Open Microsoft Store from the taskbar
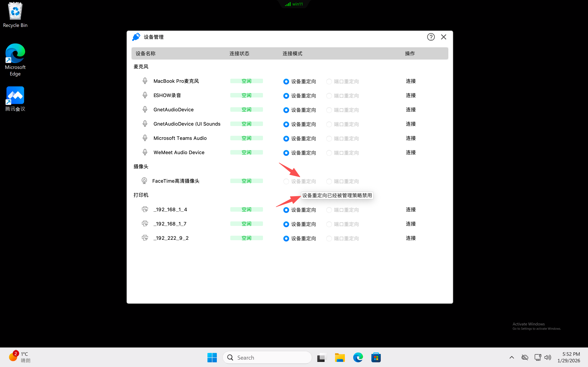Image resolution: width=588 pixels, height=367 pixels. point(376,357)
